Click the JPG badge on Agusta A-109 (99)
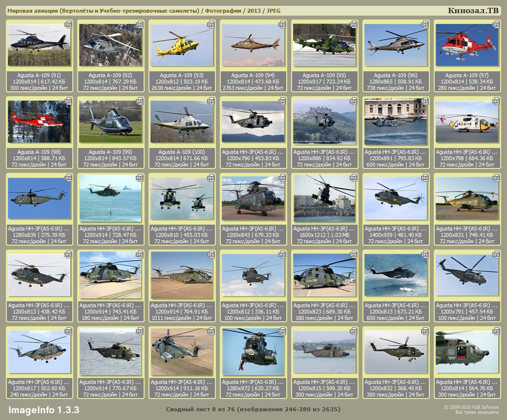The image size is (507, 420). [x=140, y=101]
